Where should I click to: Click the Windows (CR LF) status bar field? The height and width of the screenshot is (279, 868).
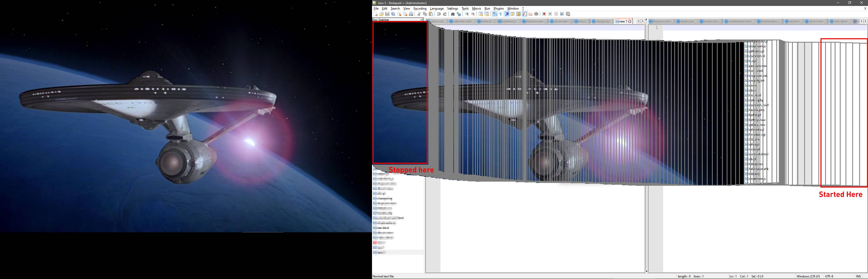click(808, 276)
